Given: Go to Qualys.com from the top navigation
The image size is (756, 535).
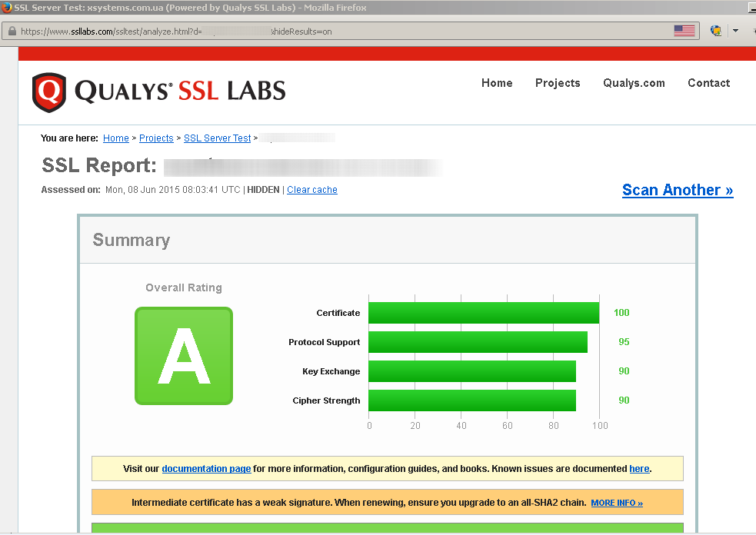Looking at the screenshot, I should [634, 83].
